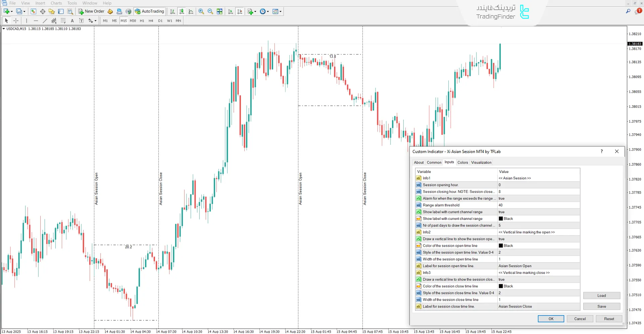Toggle the chart auto scroll button
This screenshot has width=644, height=334.
click(231, 11)
